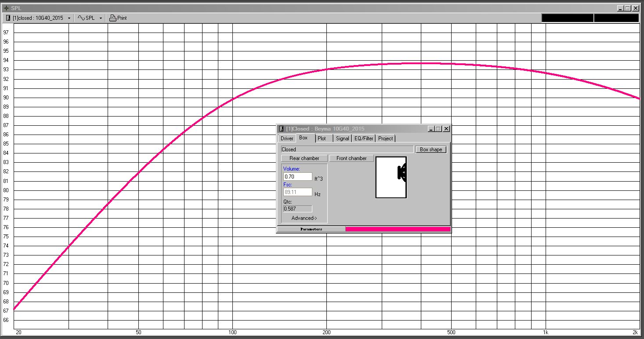Open project dropdown arrow next to 10G40_2015
Viewport: 644px width, 339px height.
click(69, 18)
